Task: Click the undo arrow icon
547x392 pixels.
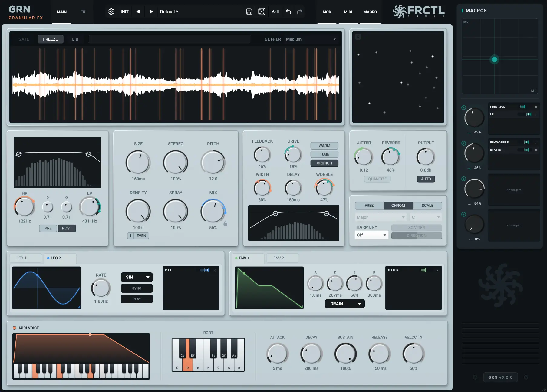Action: pyautogui.click(x=288, y=12)
